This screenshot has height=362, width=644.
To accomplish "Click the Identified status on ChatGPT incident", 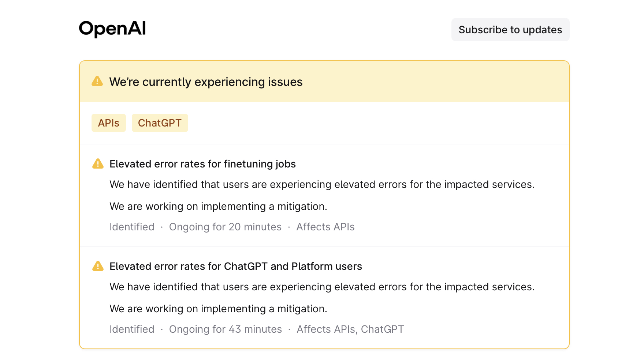I will (x=131, y=329).
